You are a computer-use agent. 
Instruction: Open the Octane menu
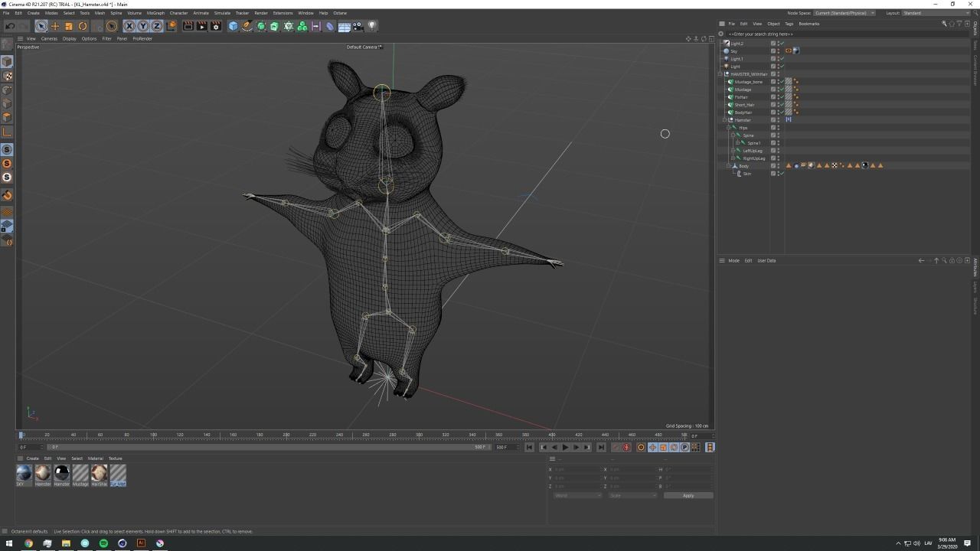point(340,13)
